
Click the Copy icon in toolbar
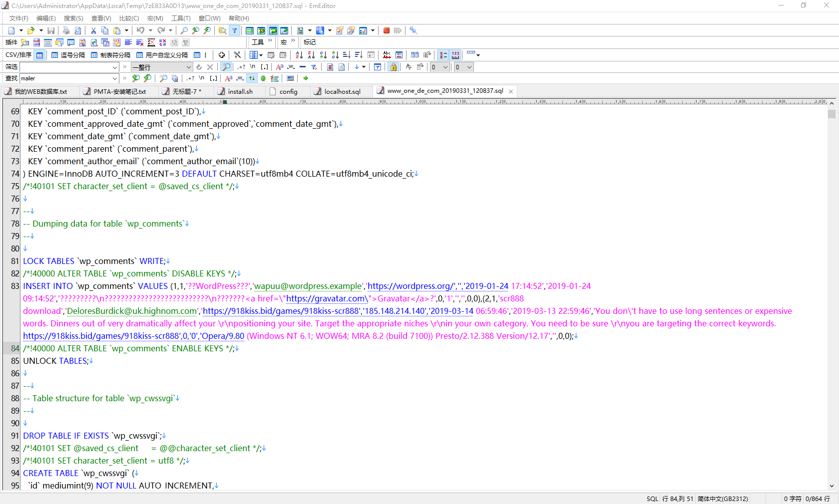[105, 30]
